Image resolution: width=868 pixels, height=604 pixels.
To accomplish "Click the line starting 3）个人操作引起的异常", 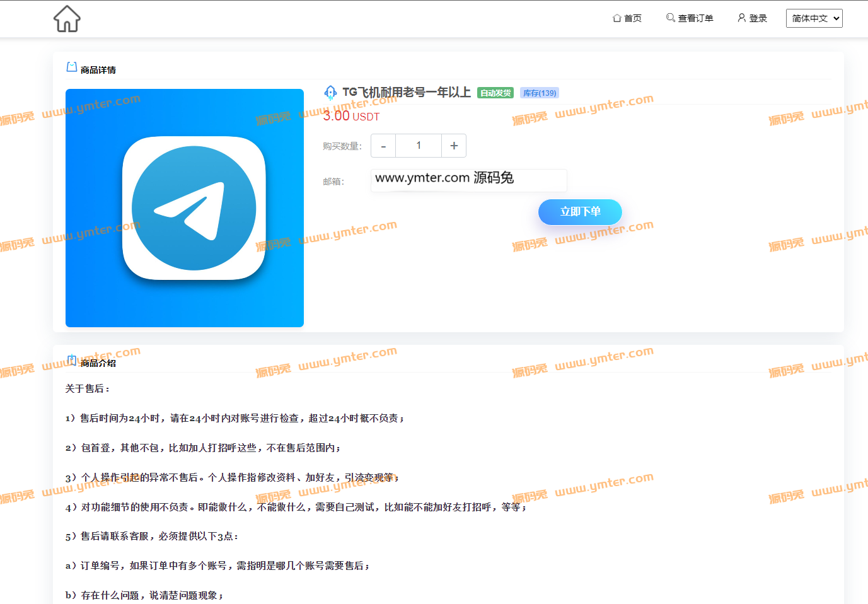I will click(x=232, y=478).
